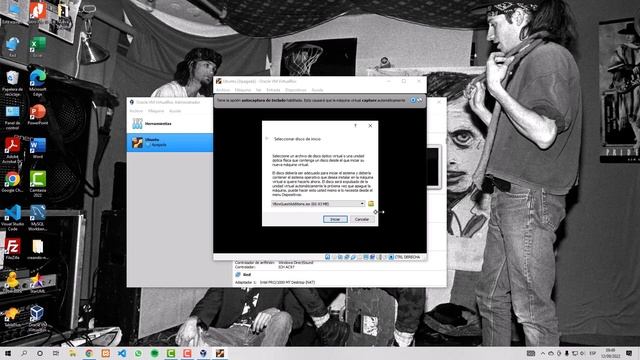Switch to VirtualBox Manager taskbar button
640x360 pixels.
click(x=203, y=353)
